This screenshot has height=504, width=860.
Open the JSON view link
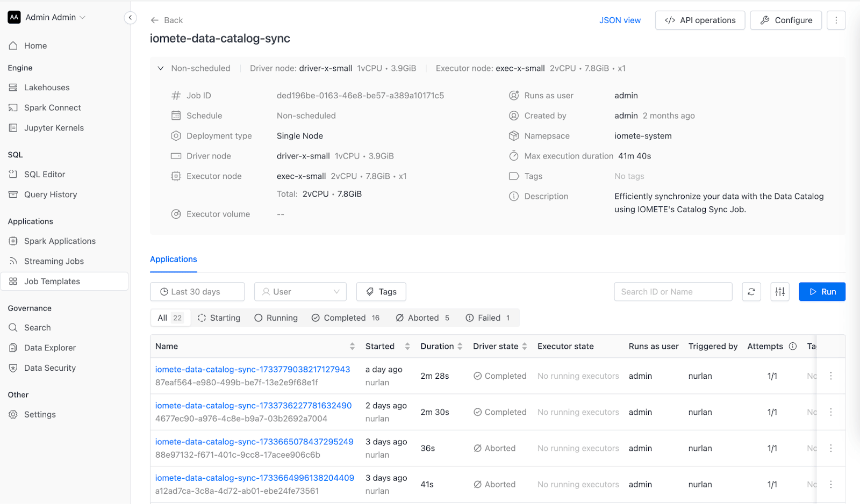(620, 20)
